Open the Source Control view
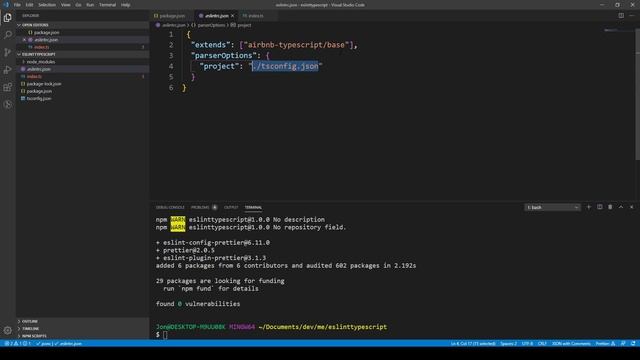This screenshot has height=360, width=640. (7, 52)
